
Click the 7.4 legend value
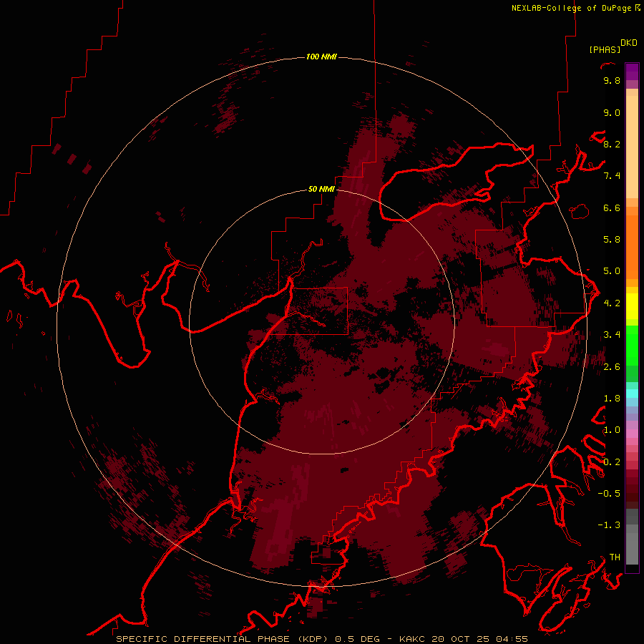612,176
